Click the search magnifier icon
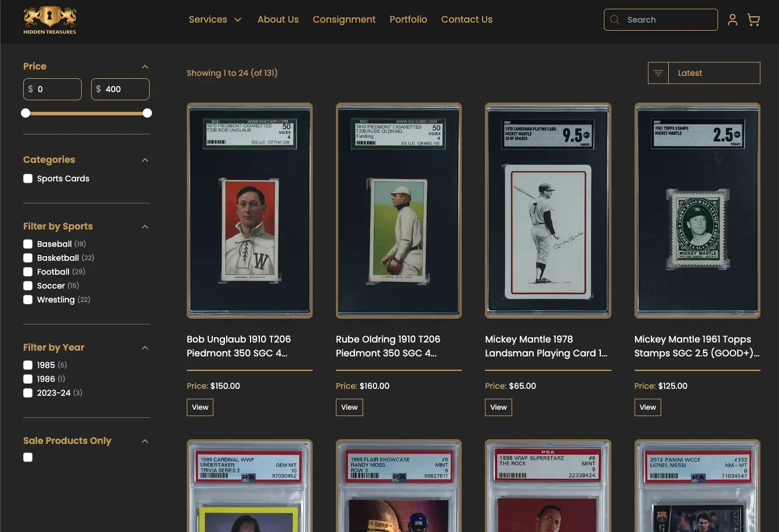Image resolution: width=779 pixels, height=532 pixels. [x=615, y=20]
